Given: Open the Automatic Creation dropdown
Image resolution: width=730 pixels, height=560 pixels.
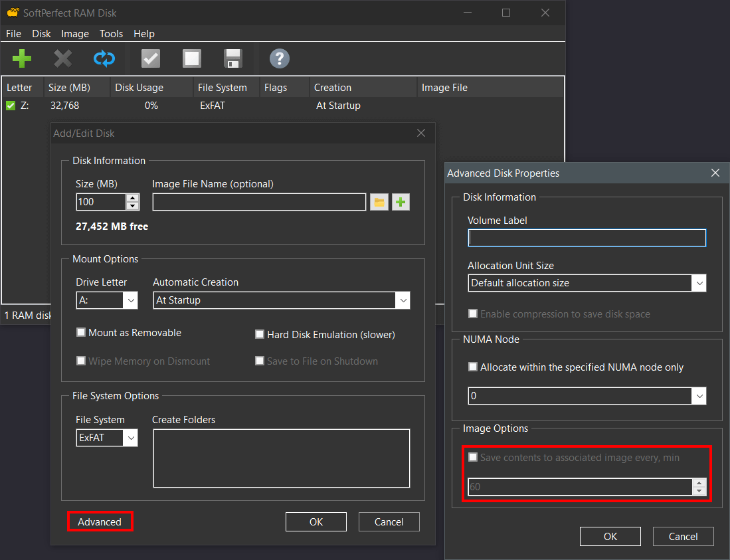Looking at the screenshot, I should (x=403, y=300).
